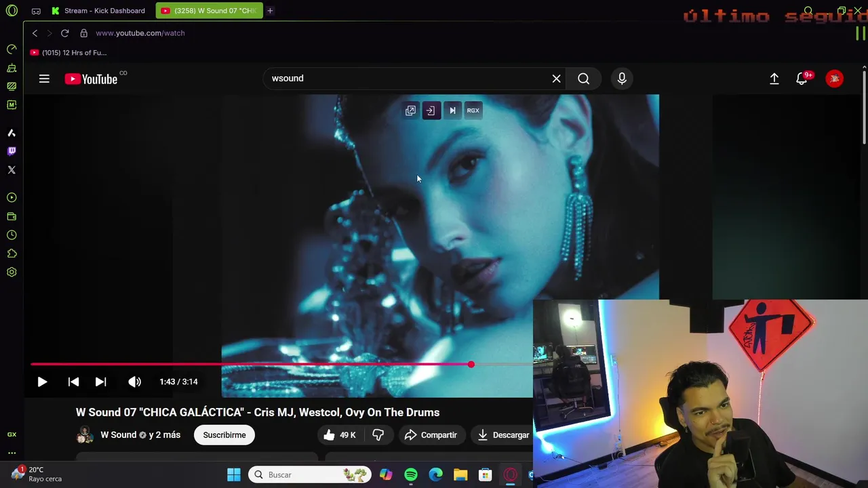Click the taskbar Buscar search box

point(309,475)
